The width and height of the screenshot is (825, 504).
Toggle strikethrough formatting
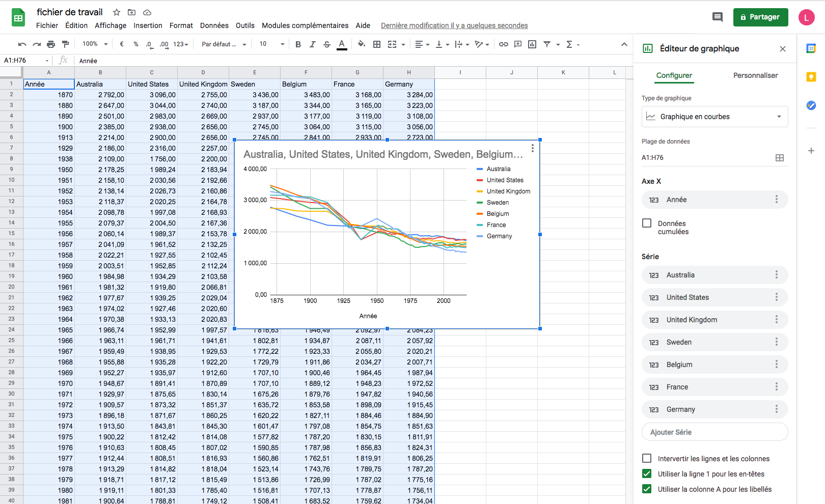(327, 44)
